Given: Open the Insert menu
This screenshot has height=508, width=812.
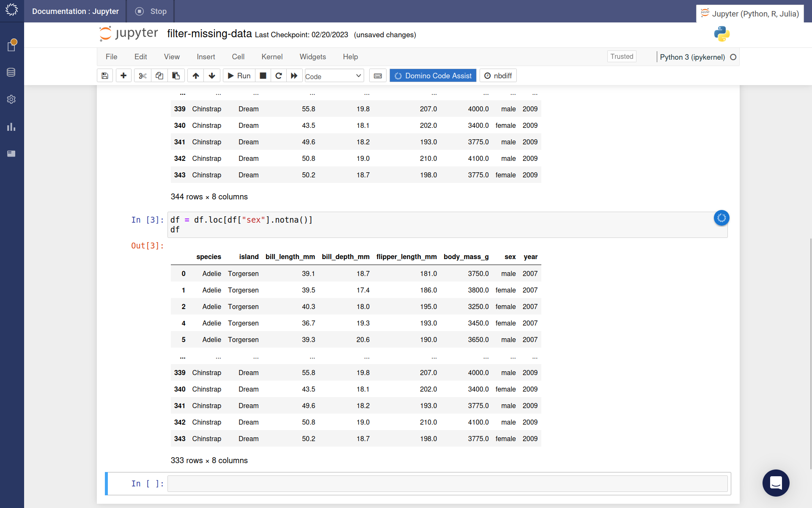Looking at the screenshot, I should click(206, 57).
